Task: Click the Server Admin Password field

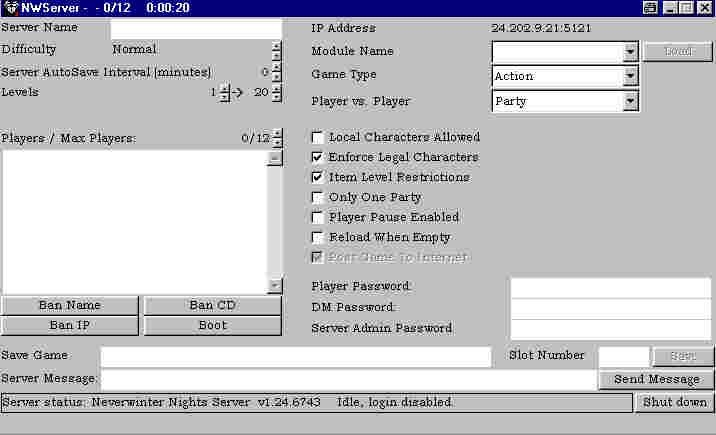Action: (610, 329)
